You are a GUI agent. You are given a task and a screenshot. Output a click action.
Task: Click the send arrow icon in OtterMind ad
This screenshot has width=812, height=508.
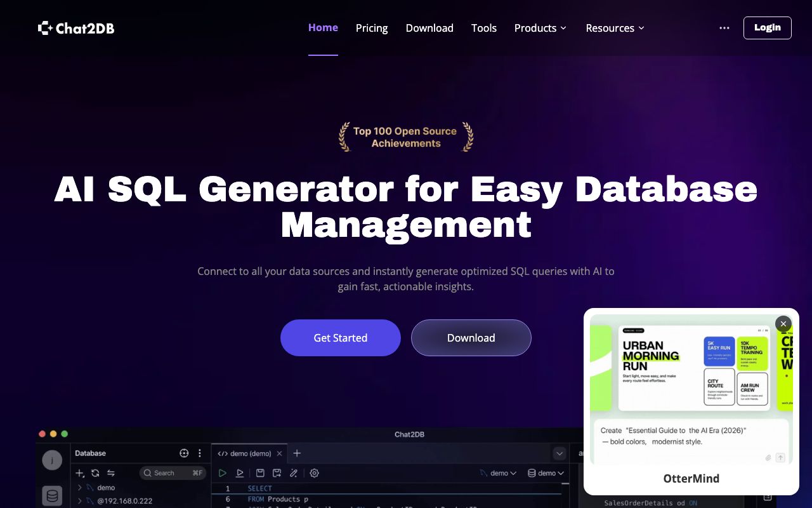point(780,457)
